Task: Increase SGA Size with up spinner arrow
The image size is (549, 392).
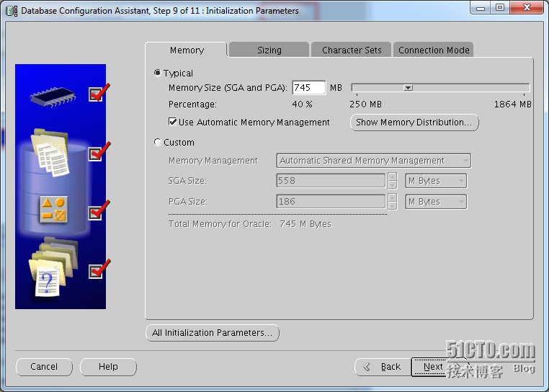Action: 393,177
